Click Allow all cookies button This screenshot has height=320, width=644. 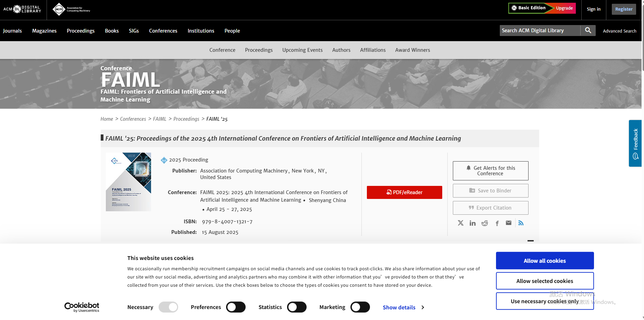pos(545,261)
